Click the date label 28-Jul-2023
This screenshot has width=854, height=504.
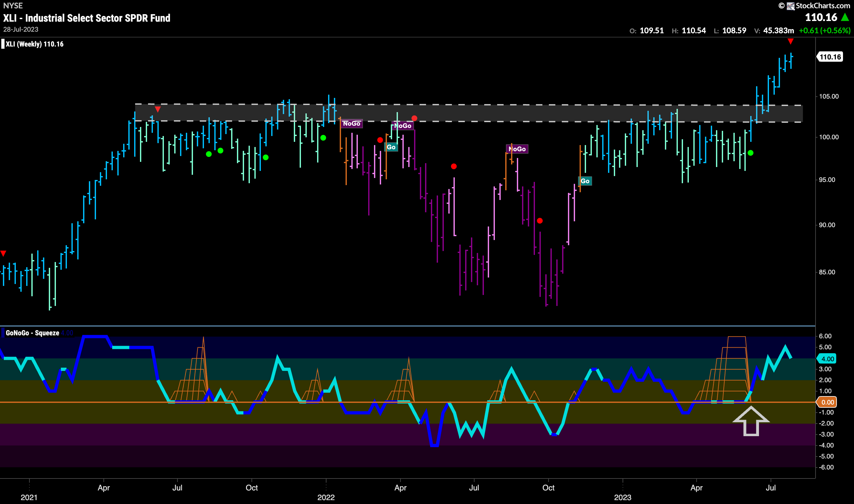21,29
